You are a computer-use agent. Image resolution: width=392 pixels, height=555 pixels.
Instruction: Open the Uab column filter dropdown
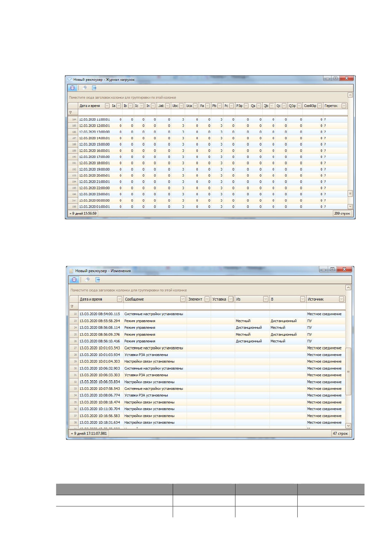[167, 106]
